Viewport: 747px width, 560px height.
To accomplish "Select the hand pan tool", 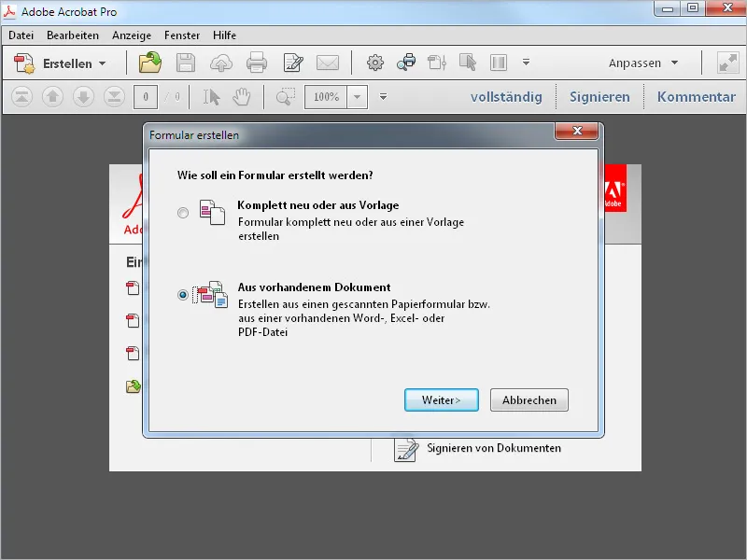I will point(242,97).
